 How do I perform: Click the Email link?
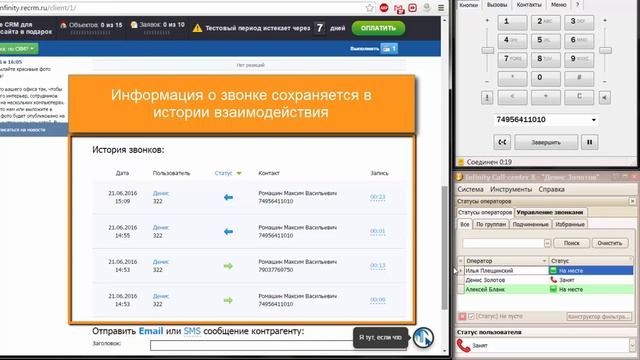coord(151,331)
